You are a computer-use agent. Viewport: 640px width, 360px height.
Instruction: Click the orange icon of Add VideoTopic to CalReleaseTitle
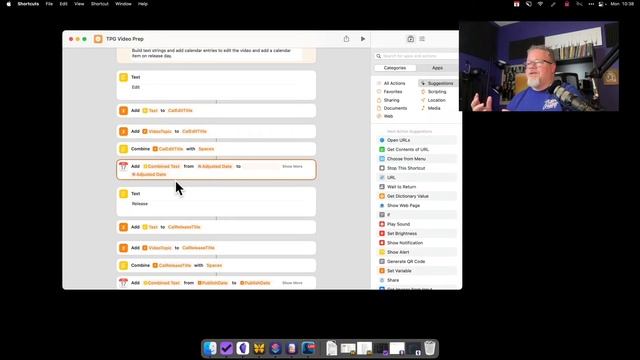point(123,248)
